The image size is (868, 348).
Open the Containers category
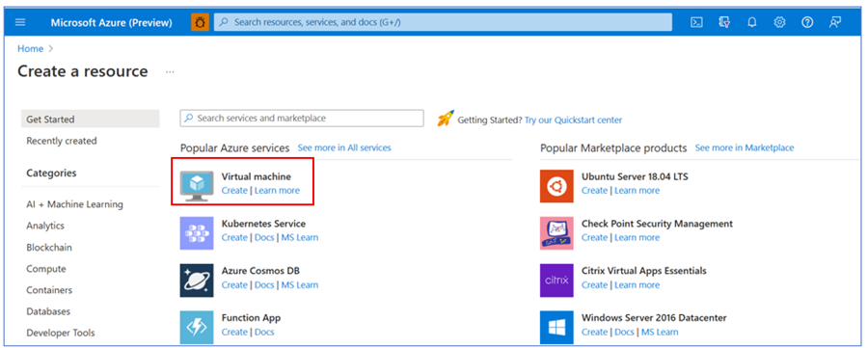[49, 290]
